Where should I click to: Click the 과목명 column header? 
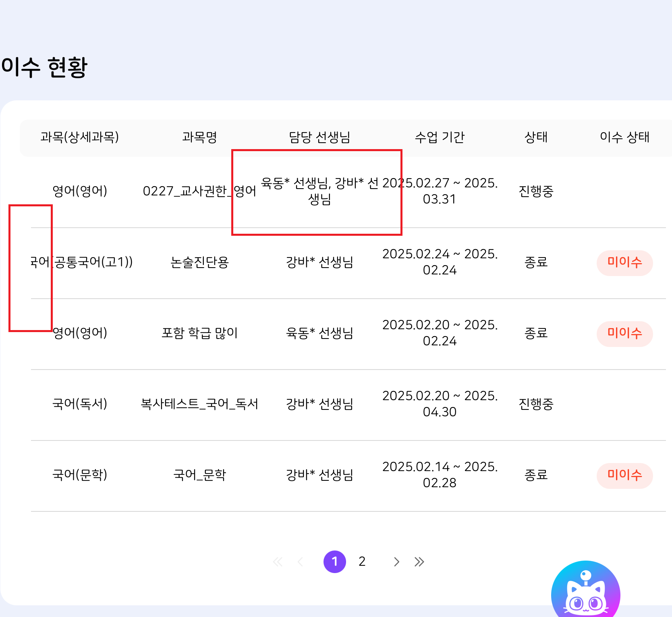(199, 137)
